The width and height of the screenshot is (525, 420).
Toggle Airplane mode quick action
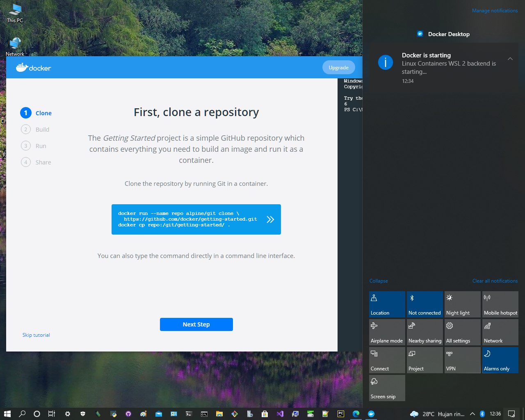tap(387, 332)
